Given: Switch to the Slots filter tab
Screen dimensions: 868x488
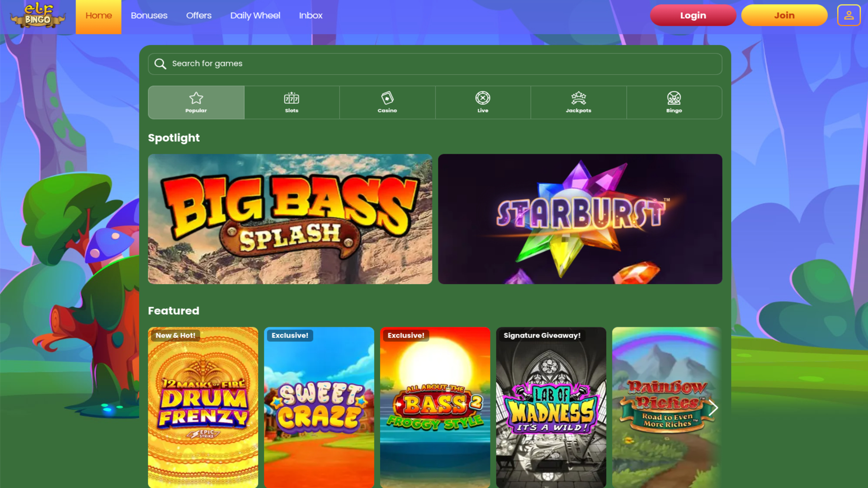Looking at the screenshot, I should click(292, 102).
